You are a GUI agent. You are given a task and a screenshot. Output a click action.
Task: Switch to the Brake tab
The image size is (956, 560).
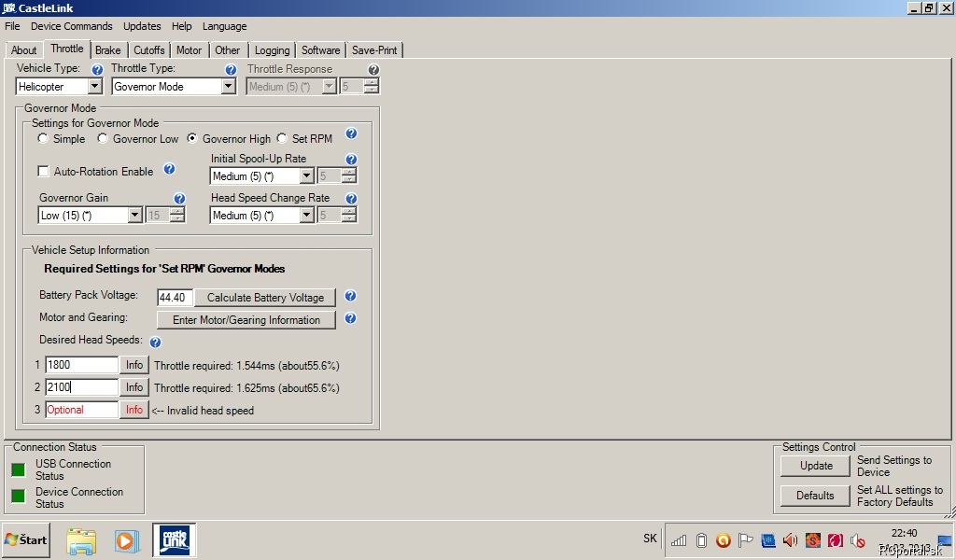(108, 50)
